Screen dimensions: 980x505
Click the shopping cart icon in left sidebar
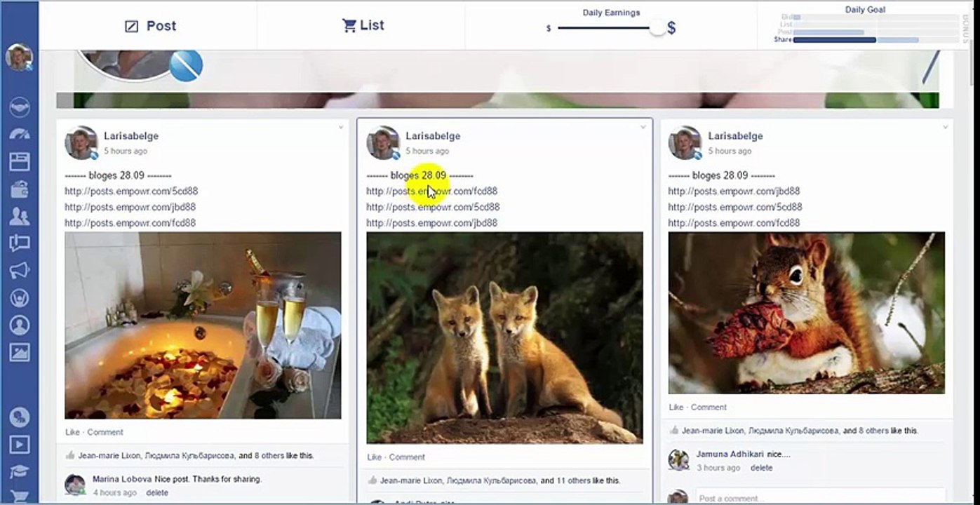[19, 497]
